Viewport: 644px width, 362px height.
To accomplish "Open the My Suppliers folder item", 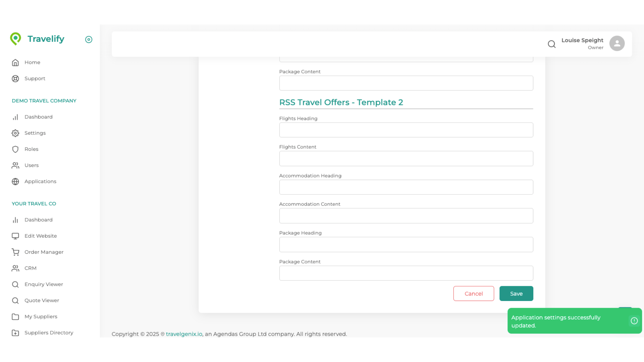I will point(41,316).
